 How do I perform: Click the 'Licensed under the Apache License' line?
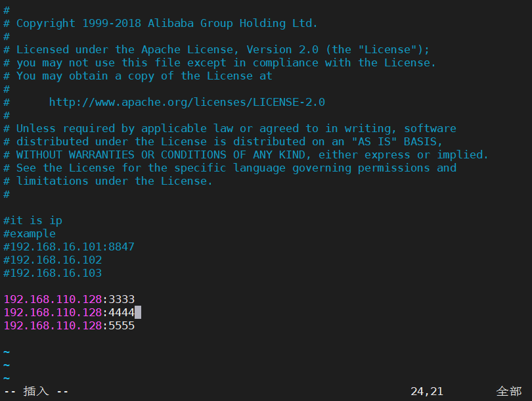[x=217, y=49]
